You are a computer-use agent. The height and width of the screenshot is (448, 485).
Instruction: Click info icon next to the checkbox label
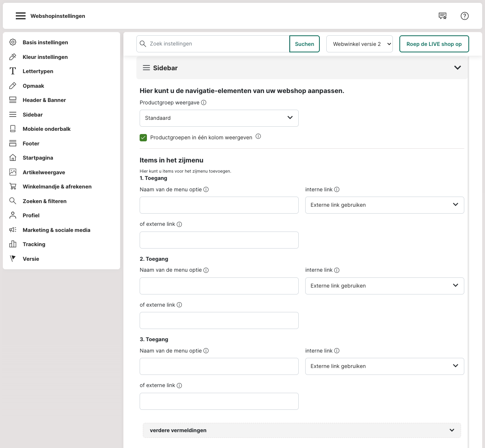click(258, 137)
